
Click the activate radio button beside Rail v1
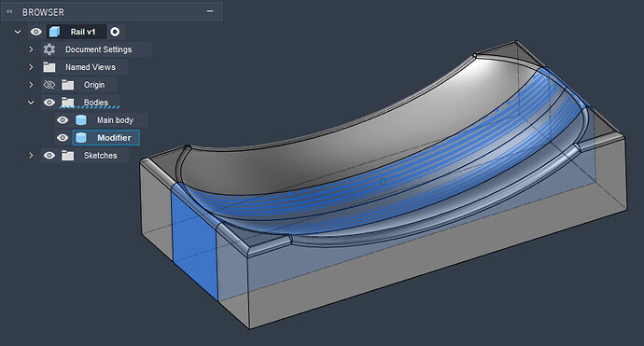115,32
